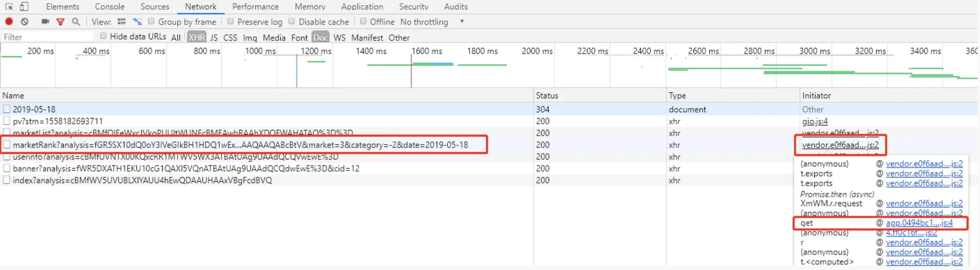
Task: Click into the Filter text field
Action: pos(47,37)
